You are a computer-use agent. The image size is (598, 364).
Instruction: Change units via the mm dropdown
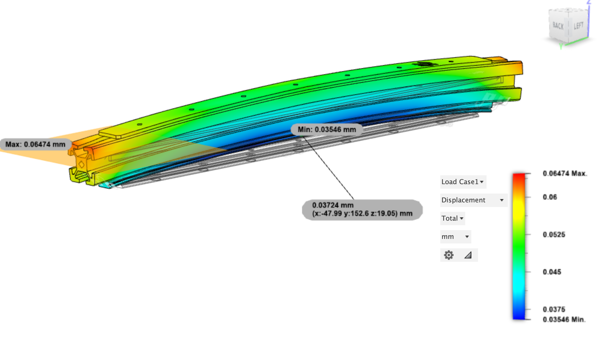click(455, 237)
